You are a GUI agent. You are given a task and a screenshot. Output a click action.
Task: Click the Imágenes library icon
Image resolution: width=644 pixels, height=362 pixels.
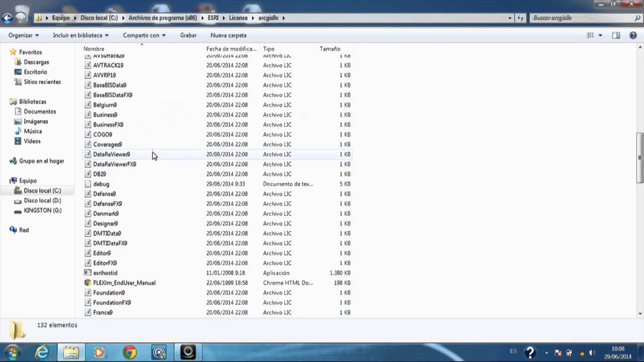(x=18, y=122)
